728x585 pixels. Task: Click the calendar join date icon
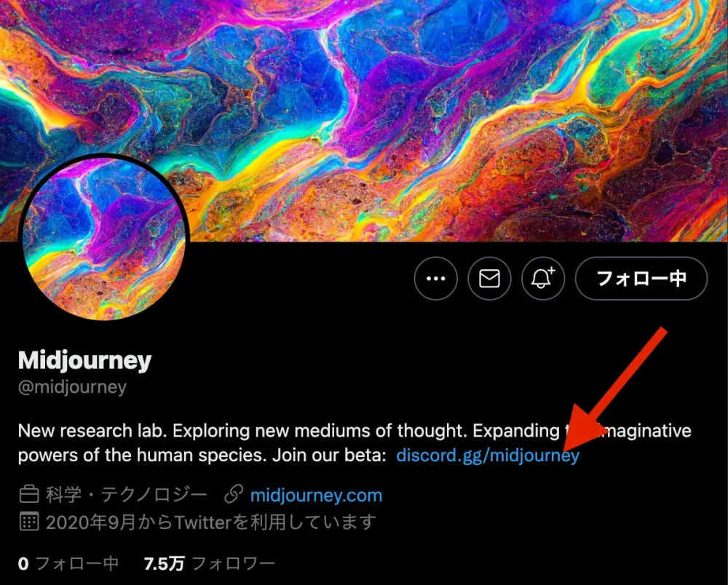29,522
